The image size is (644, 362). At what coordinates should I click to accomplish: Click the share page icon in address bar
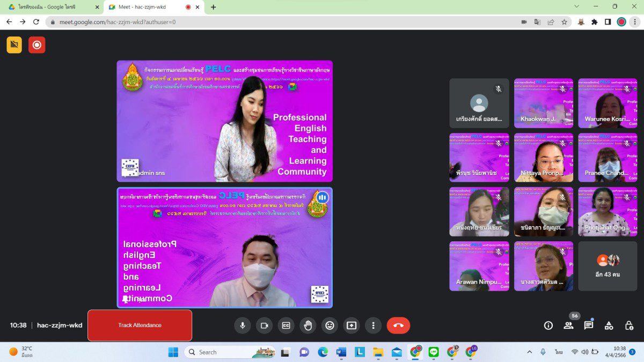(551, 22)
